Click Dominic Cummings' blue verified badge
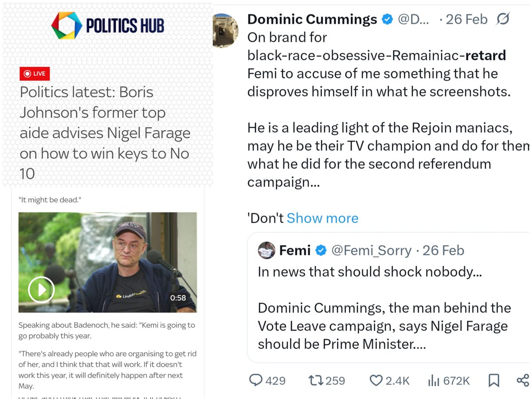Image resolution: width=532 pixels, height=399 pixels. 387,20
